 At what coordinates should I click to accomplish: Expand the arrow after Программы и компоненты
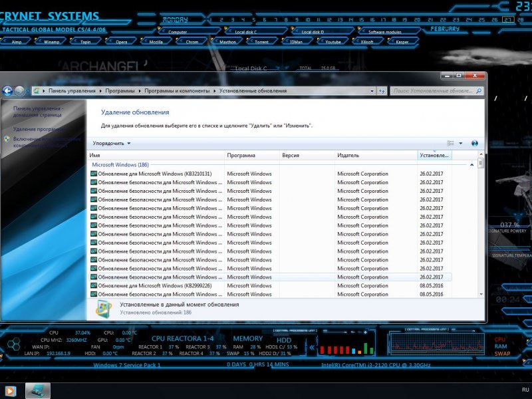click(x=215, y=91)
